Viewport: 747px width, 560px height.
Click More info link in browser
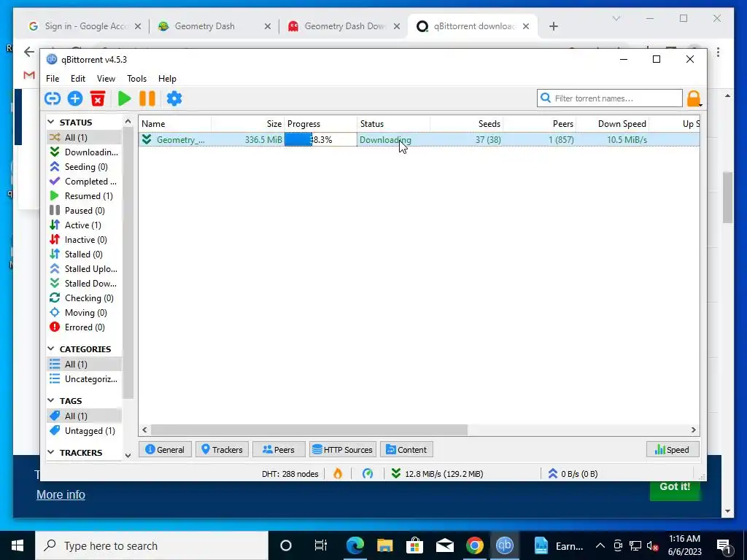[x=61, y=495]
